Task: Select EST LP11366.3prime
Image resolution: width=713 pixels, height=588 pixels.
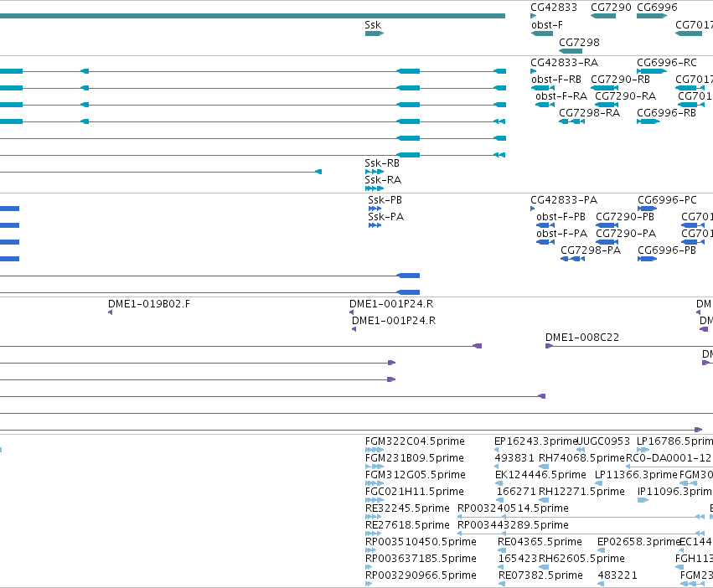Action: click(636, 475)
